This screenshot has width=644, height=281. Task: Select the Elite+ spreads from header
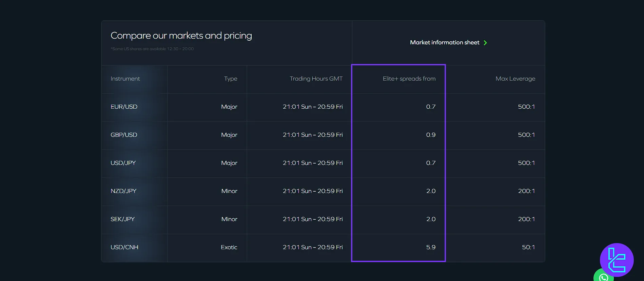tap(409, 79)
